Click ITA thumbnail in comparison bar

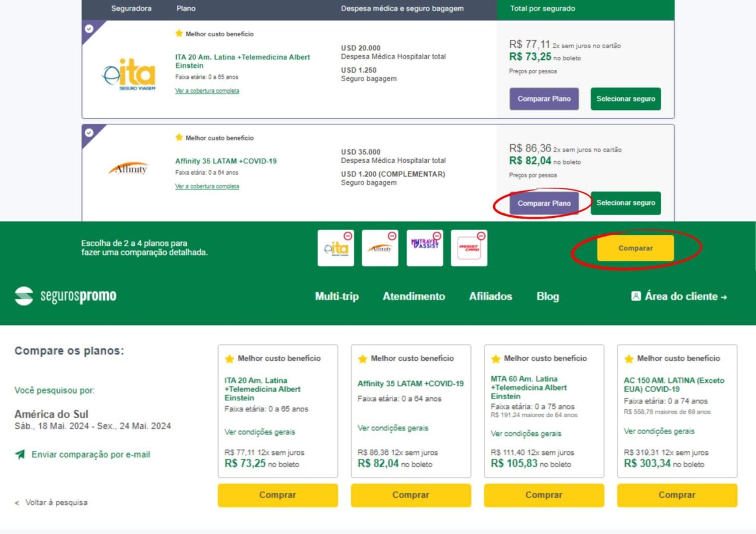click(336, 248)
